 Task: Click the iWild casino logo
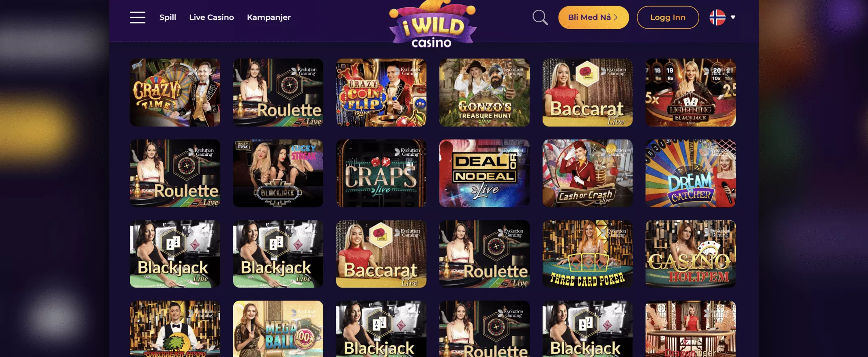[432, 24]
